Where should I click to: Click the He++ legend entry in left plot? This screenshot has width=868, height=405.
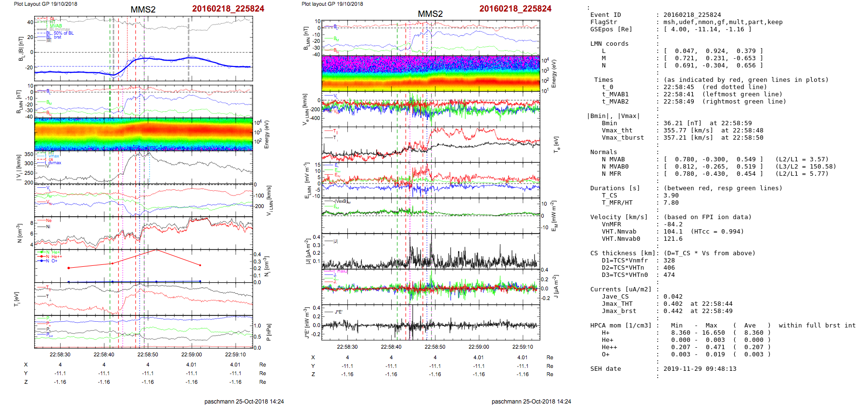56,257
